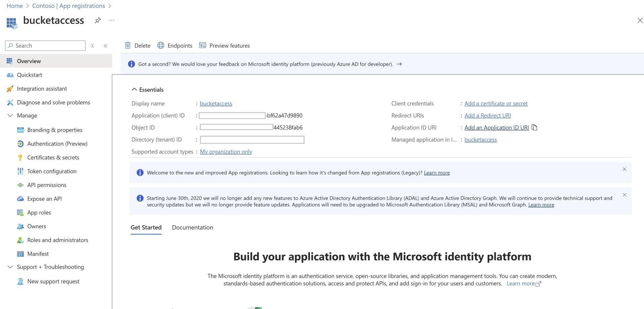The height and width of the screenshot is (309, 644).
Task: Click the Expose an API cloud icon
Action: (20, 198)
